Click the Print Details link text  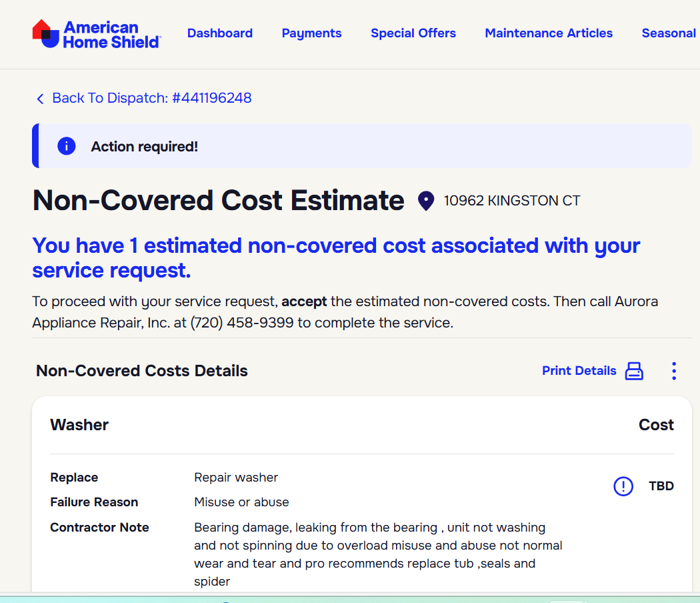[579, 371]
